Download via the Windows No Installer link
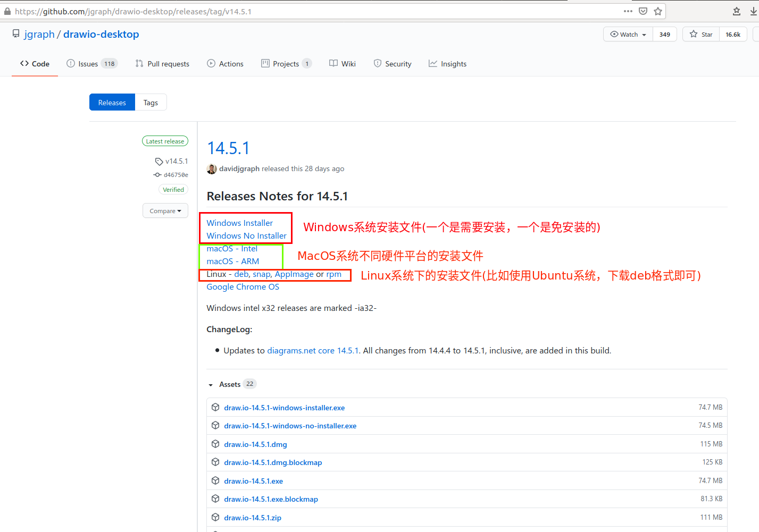Image resolution: width=759 pixels, height=532 pixels. coord(247,236)
